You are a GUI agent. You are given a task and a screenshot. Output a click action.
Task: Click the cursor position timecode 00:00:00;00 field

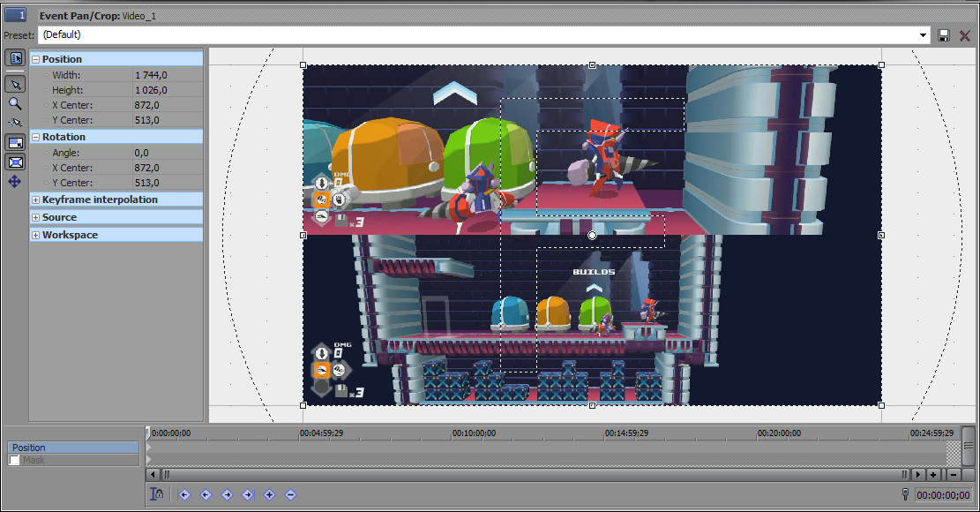coord(943,494)
